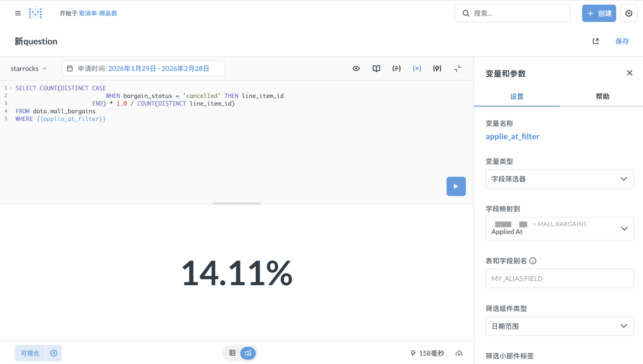This screenshot has height=364, width=643.
Task: Switch results to chart visualization view
Action: [248, 353]
